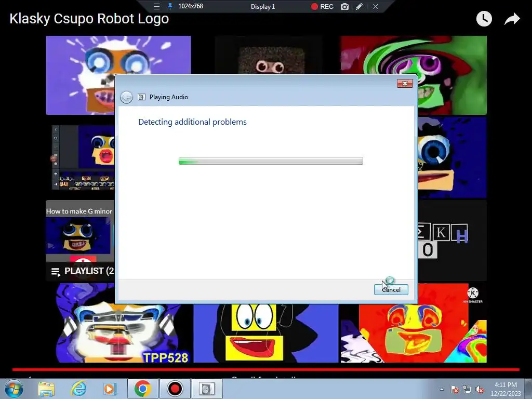Open the green and red swirl face thumbnail

pos(452,75)
